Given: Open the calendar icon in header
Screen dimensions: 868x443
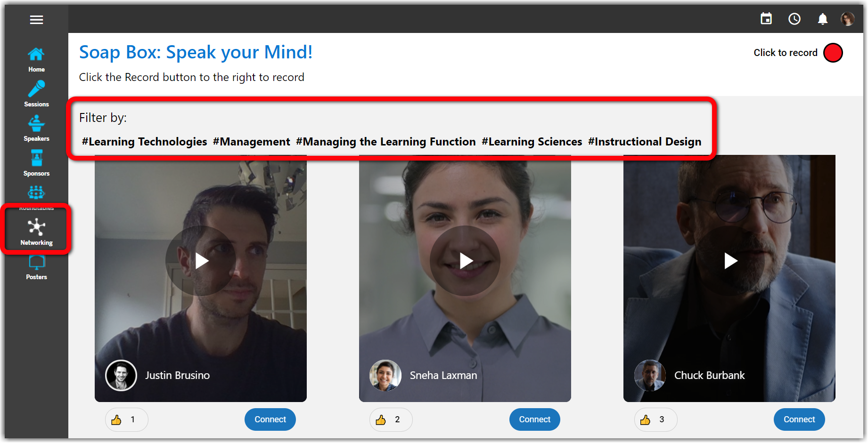Looking at the screenshot, I should click(x=766, y=19).
